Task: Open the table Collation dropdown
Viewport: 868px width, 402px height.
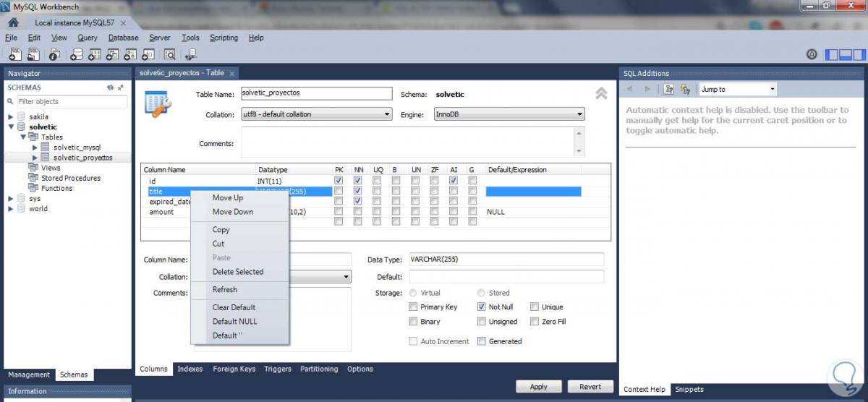Action: click(x=315, y=114)
